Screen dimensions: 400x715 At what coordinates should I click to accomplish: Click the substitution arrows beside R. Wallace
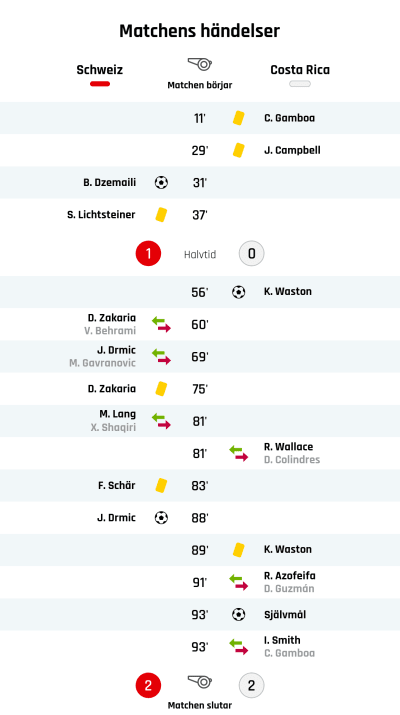[x=239, y=453]
